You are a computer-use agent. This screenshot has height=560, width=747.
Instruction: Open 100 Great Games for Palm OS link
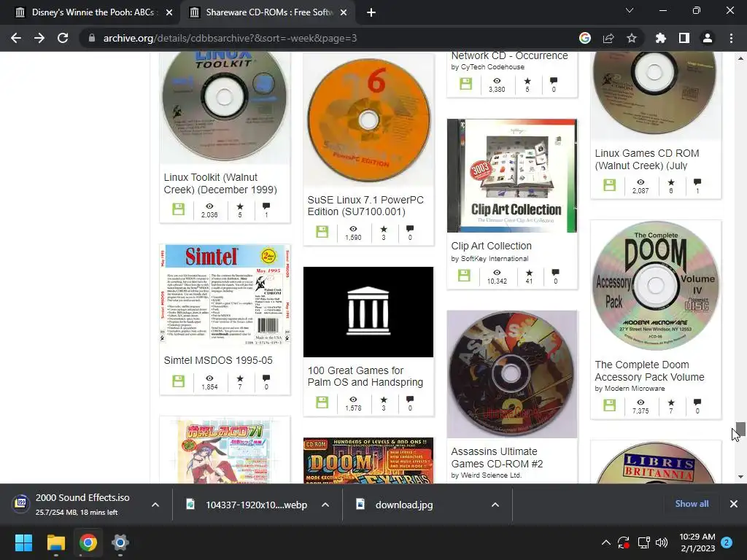click(x=365, y=376)
